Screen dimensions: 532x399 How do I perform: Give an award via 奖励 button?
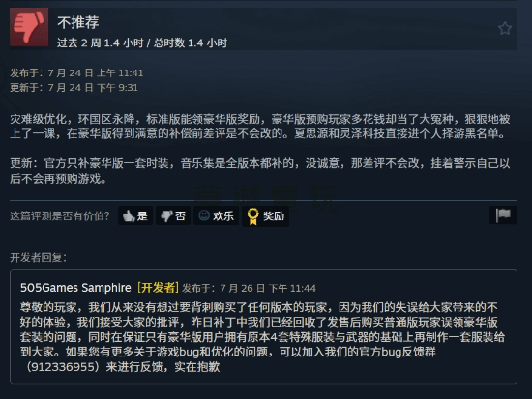[265, 216]
